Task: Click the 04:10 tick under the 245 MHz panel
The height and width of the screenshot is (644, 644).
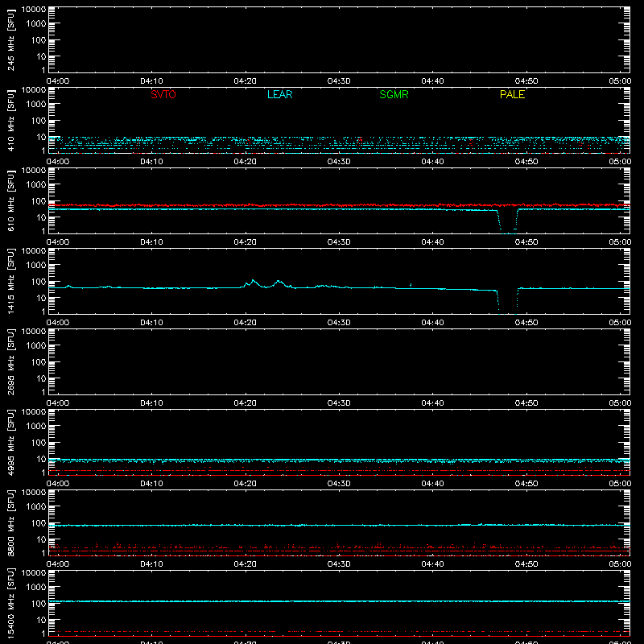Action: (151, 81)
